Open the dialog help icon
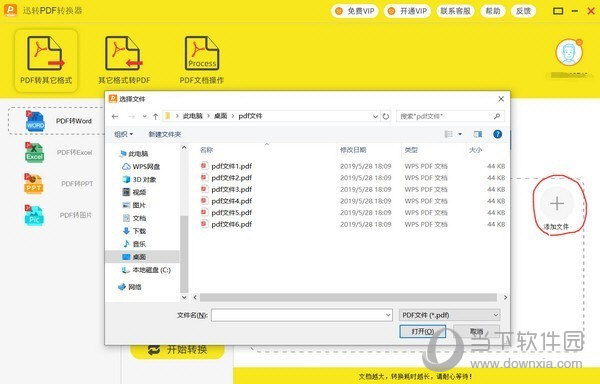This screenshot has width=600, height=384. click(497, 134)
